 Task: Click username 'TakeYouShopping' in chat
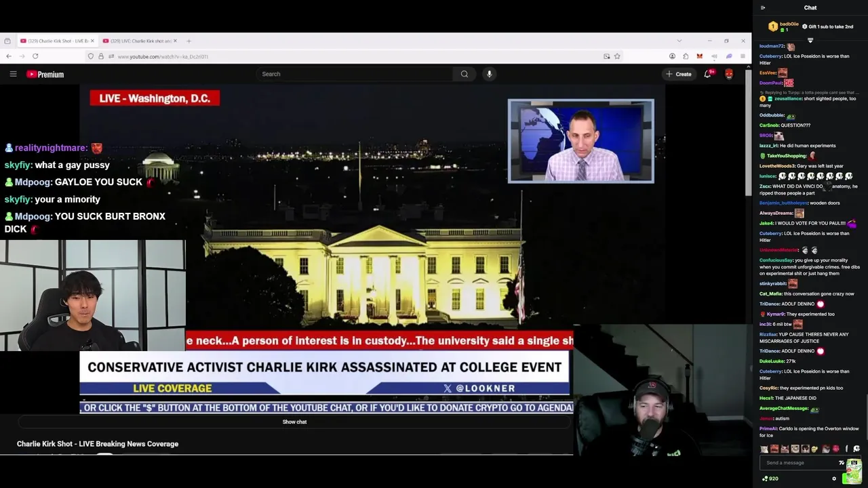coord(785,156)
